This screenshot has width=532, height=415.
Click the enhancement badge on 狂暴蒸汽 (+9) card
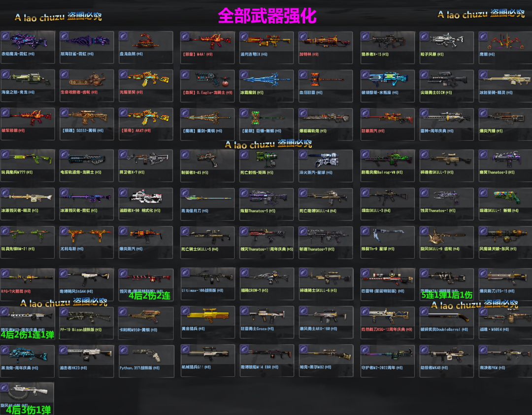coord(366,113)
